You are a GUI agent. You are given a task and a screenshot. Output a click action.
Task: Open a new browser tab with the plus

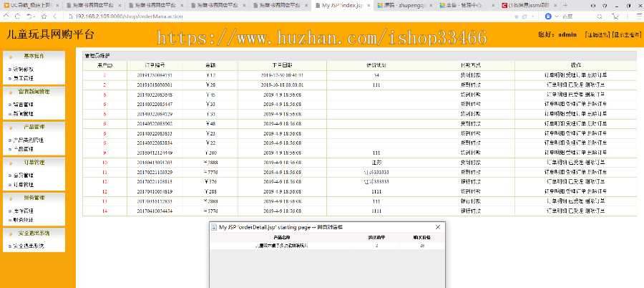565,5
